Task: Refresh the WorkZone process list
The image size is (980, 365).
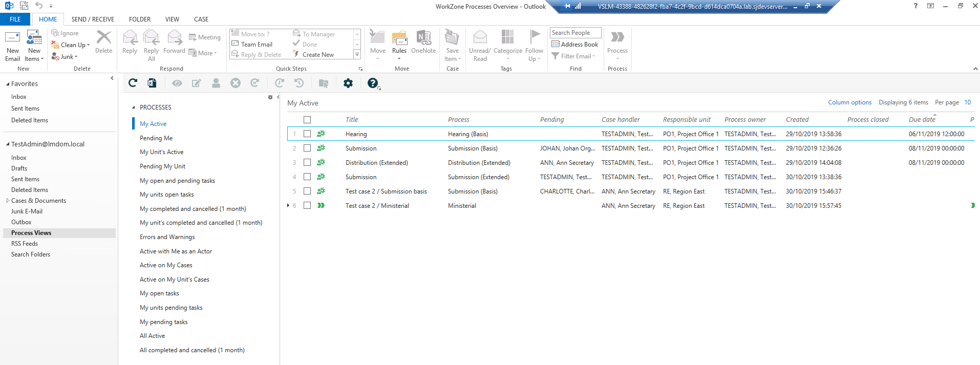Action: (133, 83)
